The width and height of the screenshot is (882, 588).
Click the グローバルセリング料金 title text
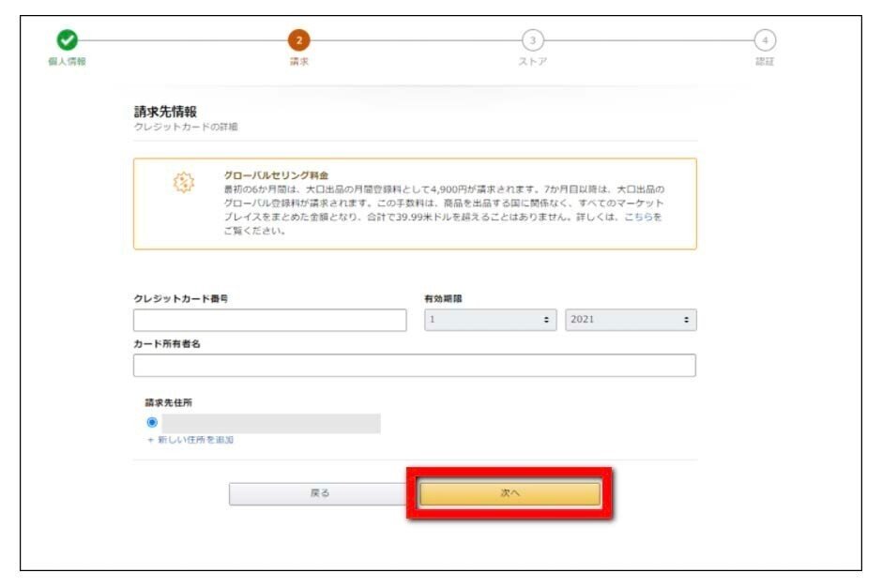pos(276,175)
